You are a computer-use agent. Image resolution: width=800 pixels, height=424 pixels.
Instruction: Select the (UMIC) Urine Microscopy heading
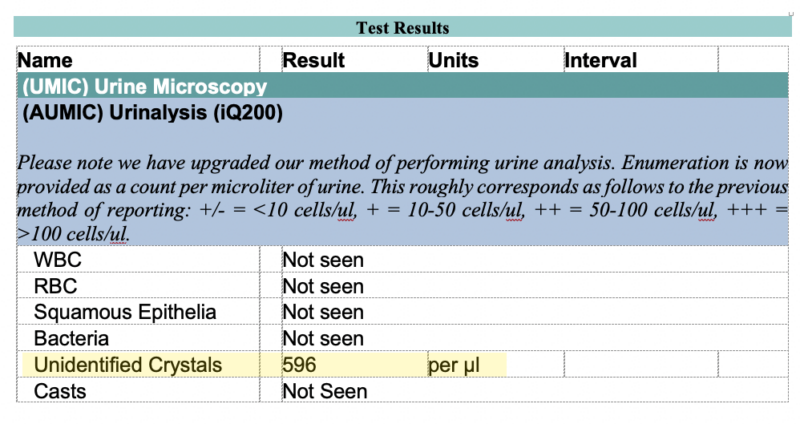(144, 86)
